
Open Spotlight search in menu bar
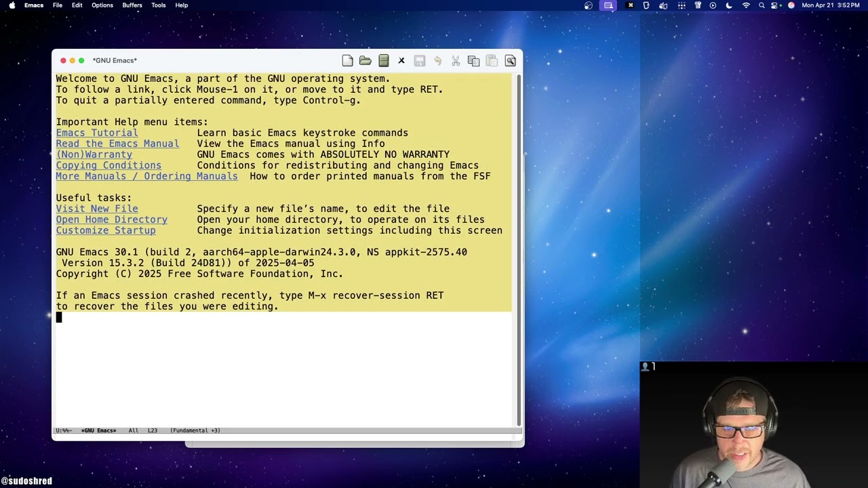coord(762,5)
